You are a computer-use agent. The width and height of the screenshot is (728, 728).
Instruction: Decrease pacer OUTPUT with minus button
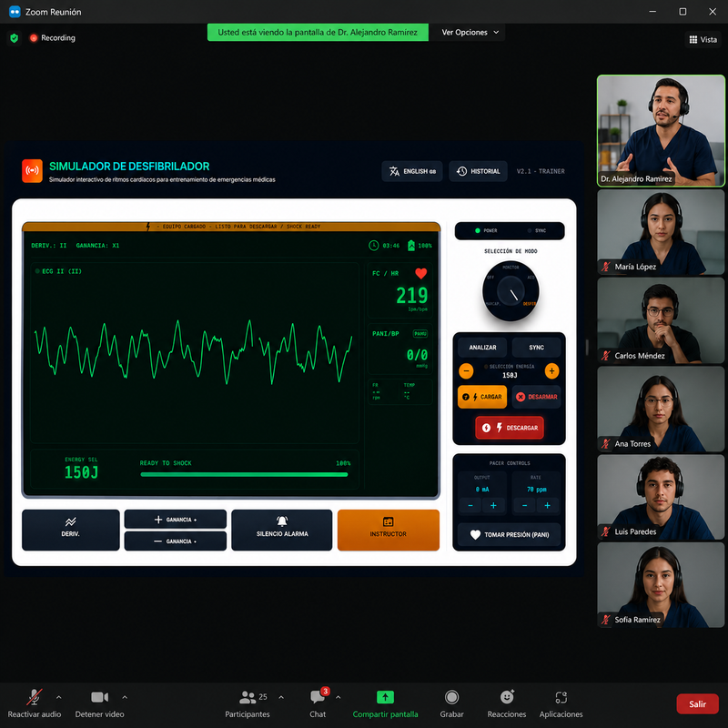point(470,506)
